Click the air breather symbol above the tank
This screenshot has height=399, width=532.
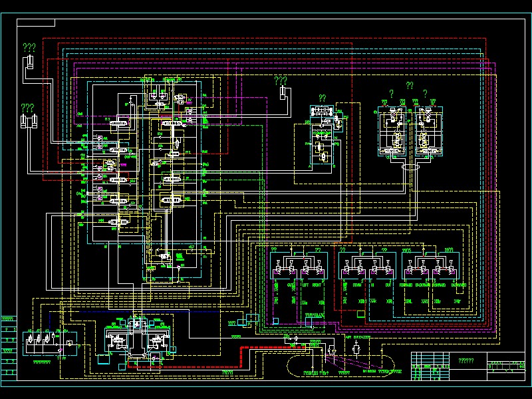[x=356, y=348]
